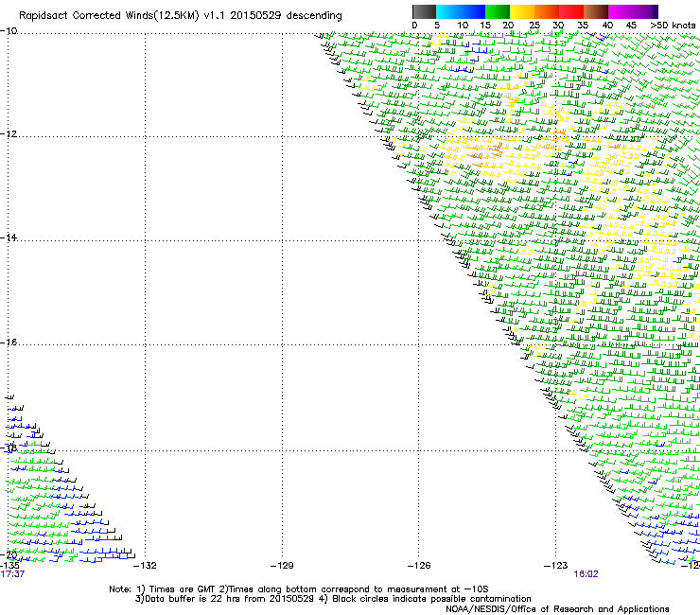Click the '>50 knots' legend label
Screen dimensions: 700x615
coord(673,26)
